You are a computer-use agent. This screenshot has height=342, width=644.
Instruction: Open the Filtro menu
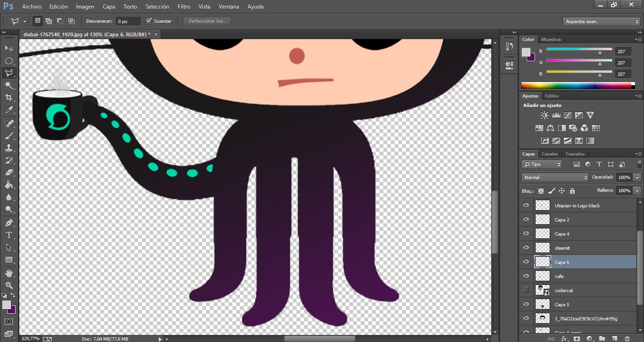coord(184,7)
